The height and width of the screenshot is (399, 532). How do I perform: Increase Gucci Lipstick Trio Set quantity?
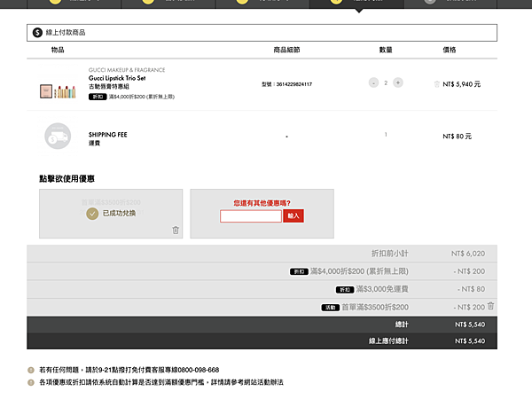coord(398,82)
